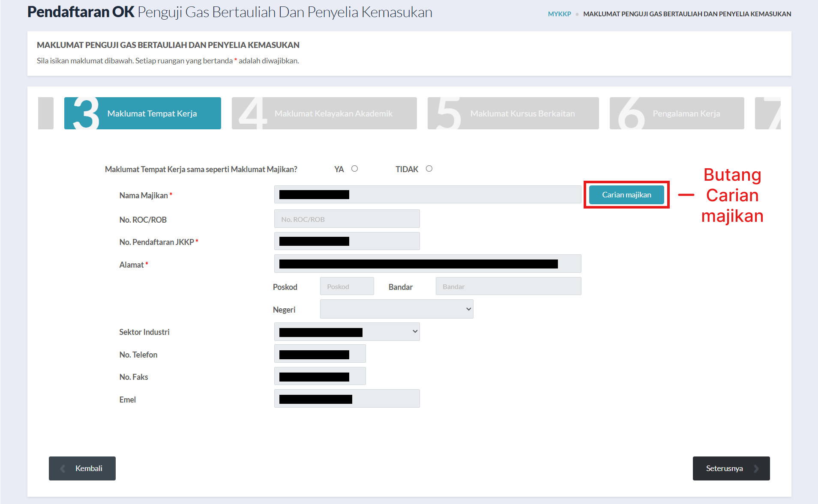This screenshot has height=504, width=818.
Task: Focus the Poskod text field
Action: [347, 286]
